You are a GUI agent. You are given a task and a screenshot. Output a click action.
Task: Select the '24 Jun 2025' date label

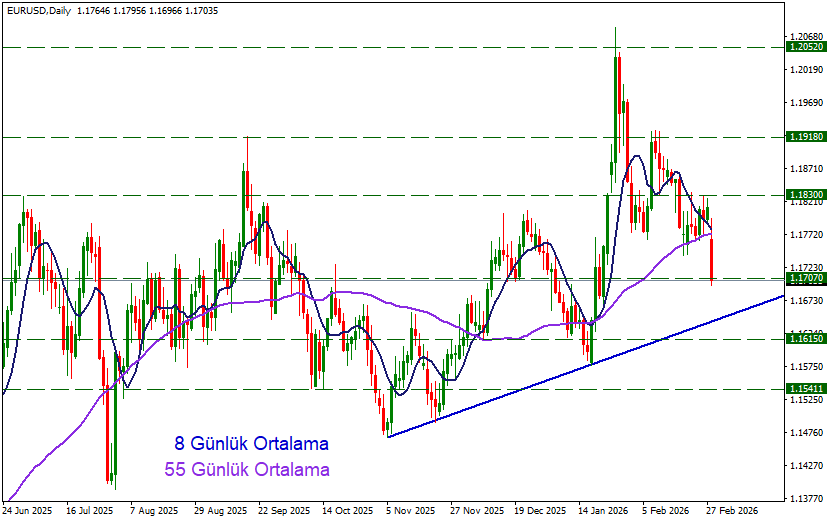click(28, 510)
